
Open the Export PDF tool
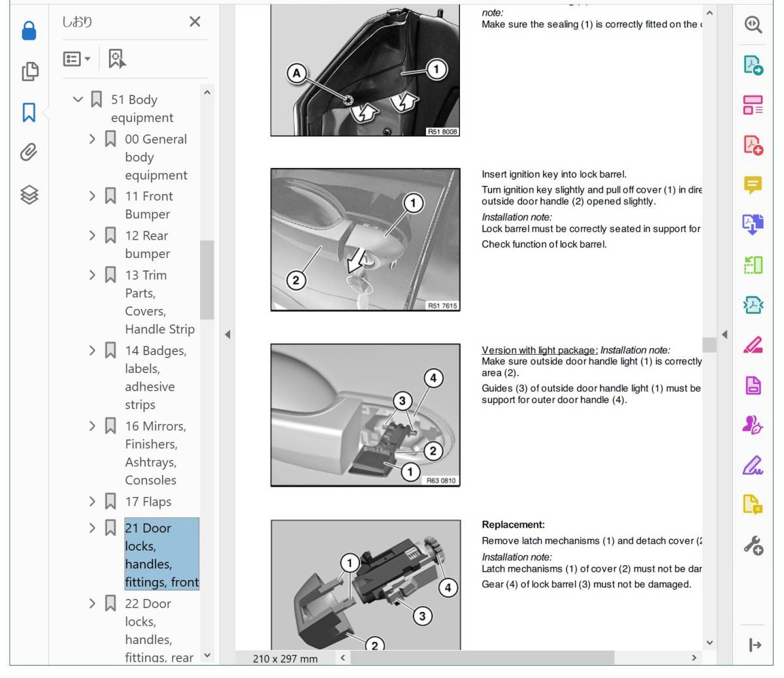pyautogui.click(x=753, y=65)
